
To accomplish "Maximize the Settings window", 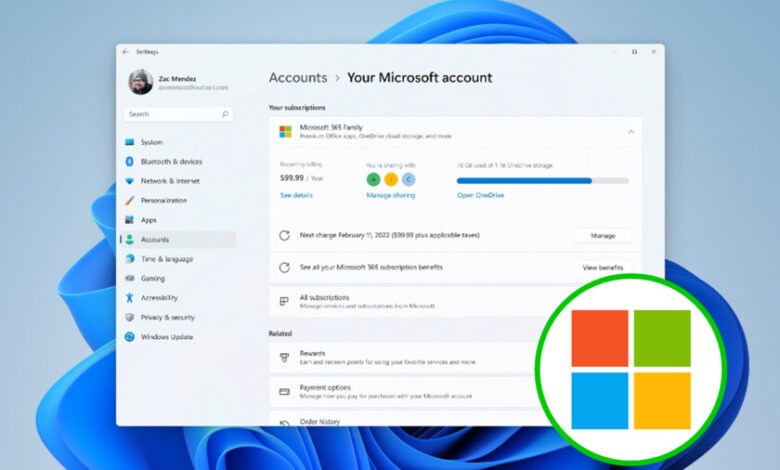I will tap(635, 52).
